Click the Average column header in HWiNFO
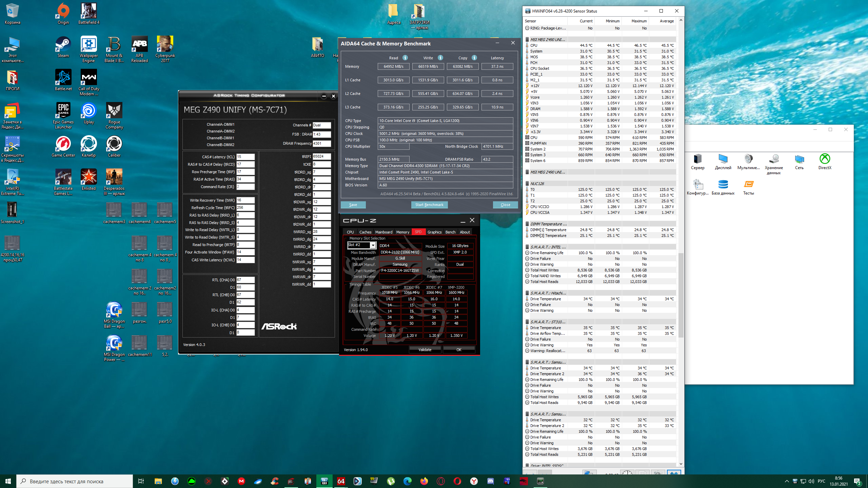Viewport: 868px width, 488px height. (x=666, y=21)
